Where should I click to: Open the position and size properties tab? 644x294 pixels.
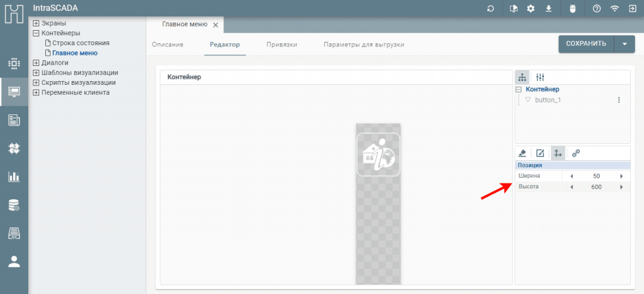(x=558, y=153)
